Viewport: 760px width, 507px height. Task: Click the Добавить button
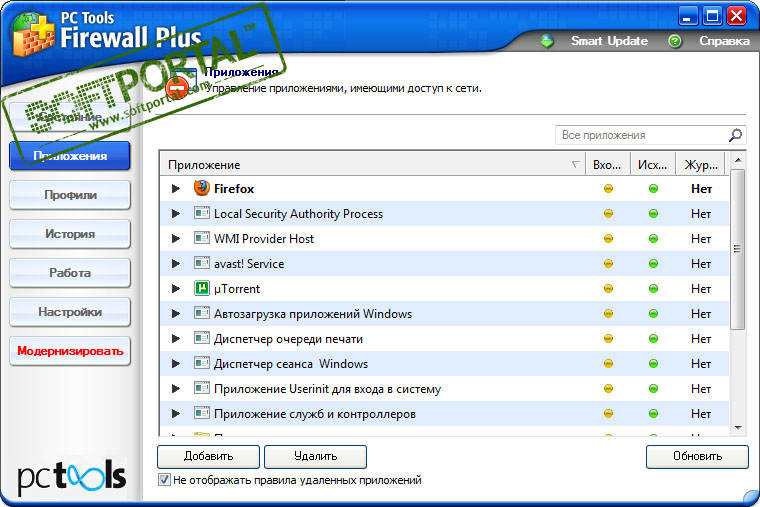208,456
